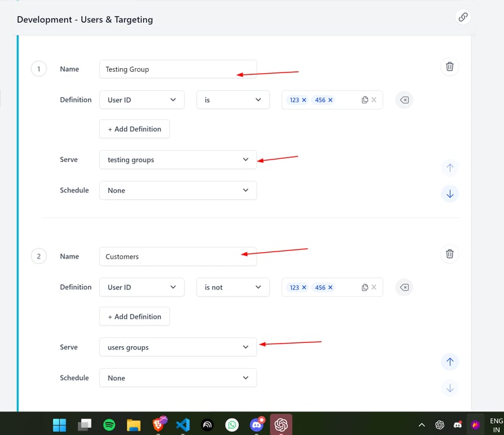Open Discord from taskbar
This screenshot has width=504, height=435.
click(257, 425)
